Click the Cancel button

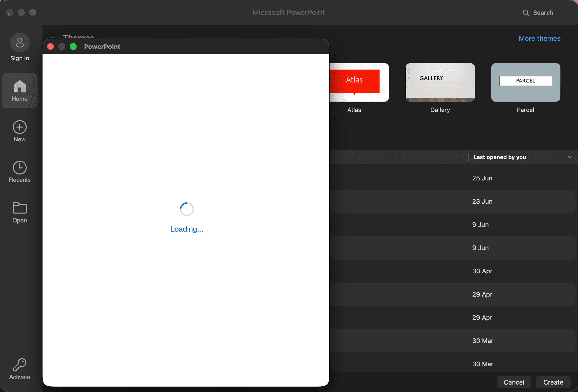(x=514, y=382)
